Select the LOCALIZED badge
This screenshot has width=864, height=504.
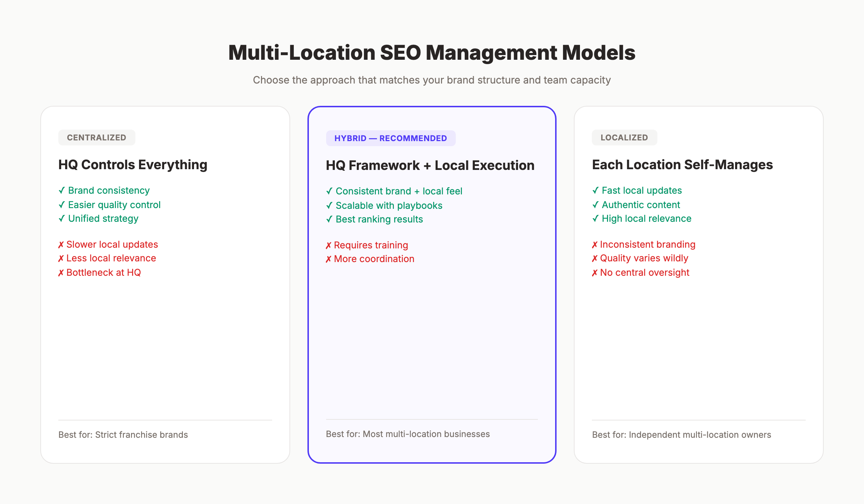(624, 137)
